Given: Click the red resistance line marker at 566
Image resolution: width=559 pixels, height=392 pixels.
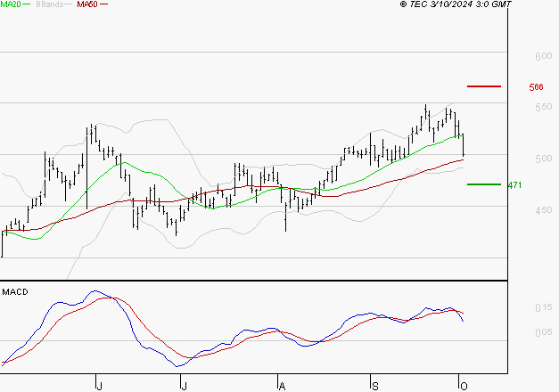Looking at the screenshot, I should (484, 86).
